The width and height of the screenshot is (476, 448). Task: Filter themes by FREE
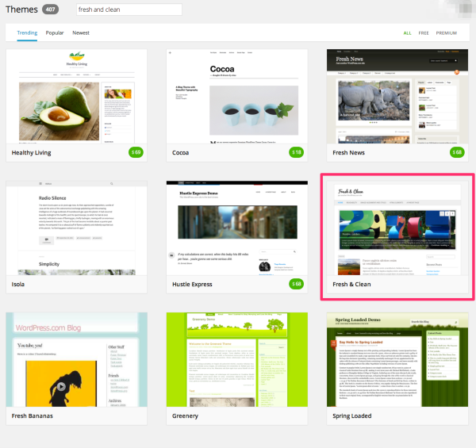[x=424, y=33]
